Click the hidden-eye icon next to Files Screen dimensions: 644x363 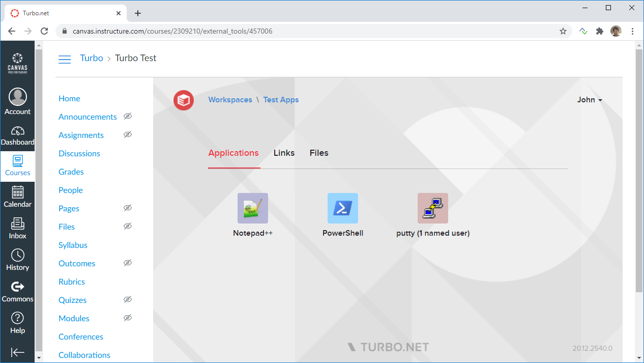click(x=128, y=227)
